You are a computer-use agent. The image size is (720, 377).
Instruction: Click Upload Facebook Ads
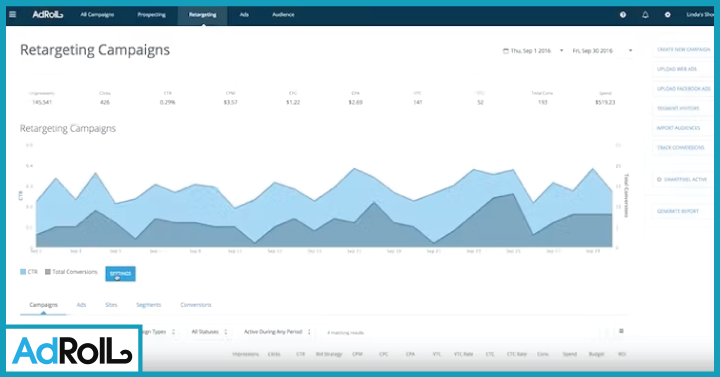click(x=684, y=89)
